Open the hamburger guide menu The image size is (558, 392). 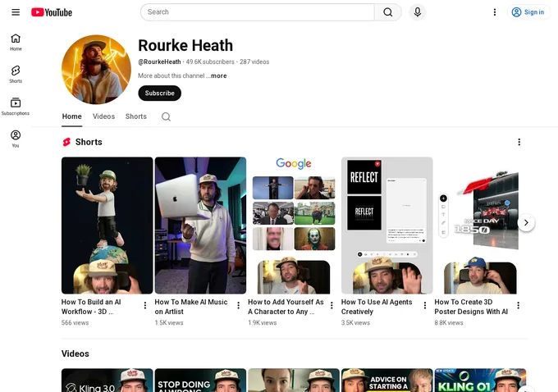(16, 12)
